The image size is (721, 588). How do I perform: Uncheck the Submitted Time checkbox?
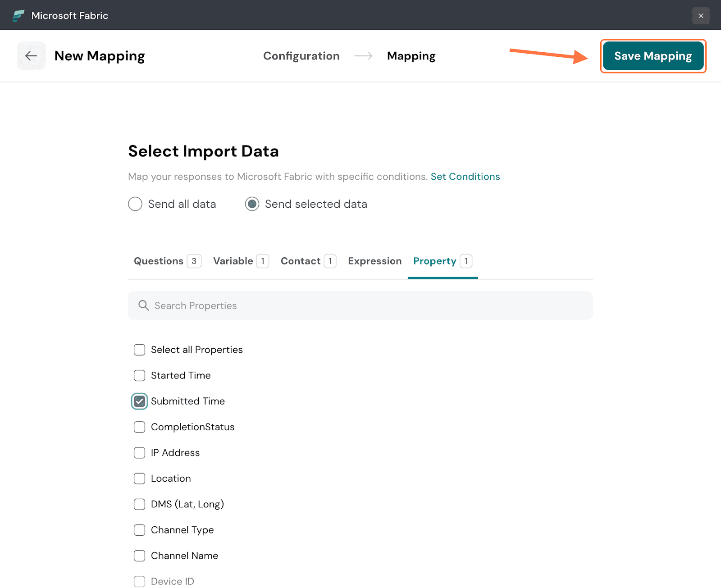click(140, 401)
